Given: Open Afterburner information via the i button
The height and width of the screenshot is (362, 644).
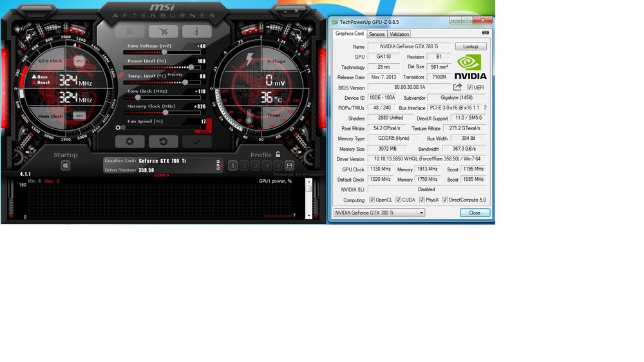Looking at the screenshot, I should click(196, 31).
